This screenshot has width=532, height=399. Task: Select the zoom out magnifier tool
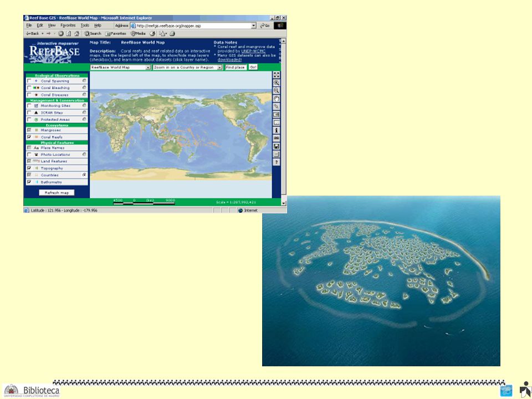(x=277, y=90)
